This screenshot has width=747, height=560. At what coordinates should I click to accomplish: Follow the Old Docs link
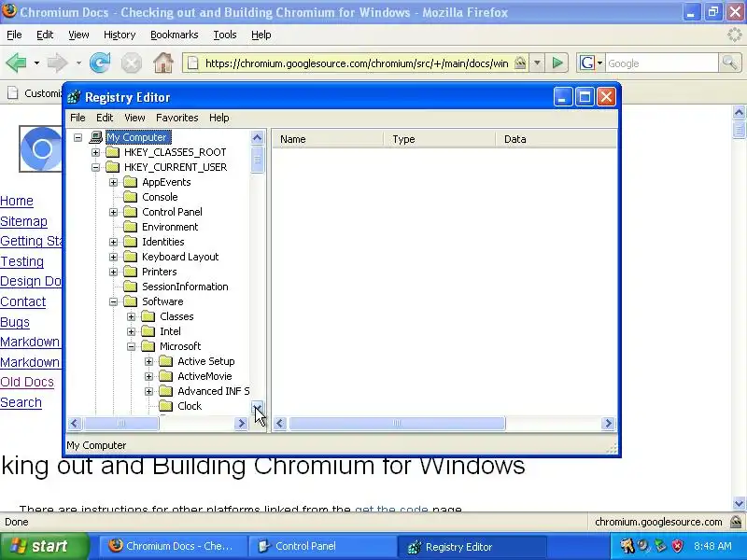point(27,382)
